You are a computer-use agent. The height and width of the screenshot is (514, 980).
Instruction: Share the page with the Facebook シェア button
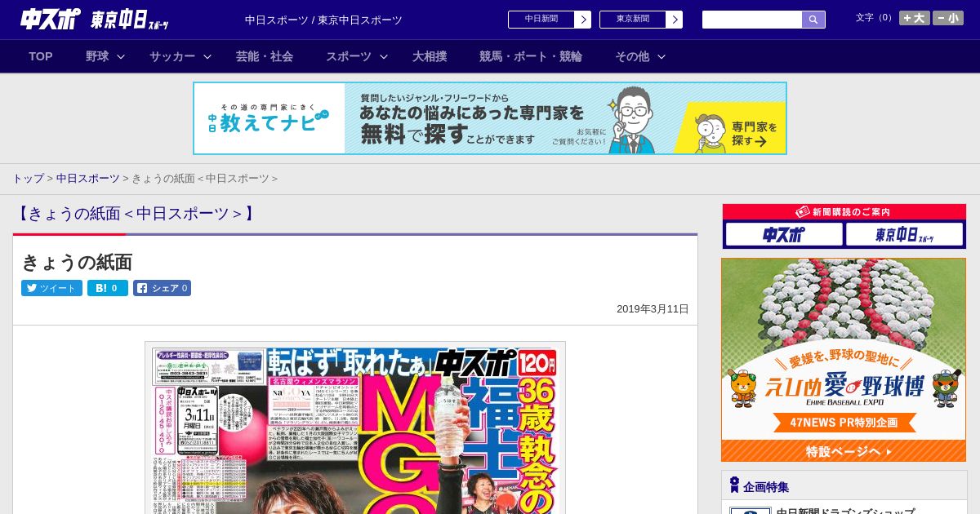(x=163, y=288)
